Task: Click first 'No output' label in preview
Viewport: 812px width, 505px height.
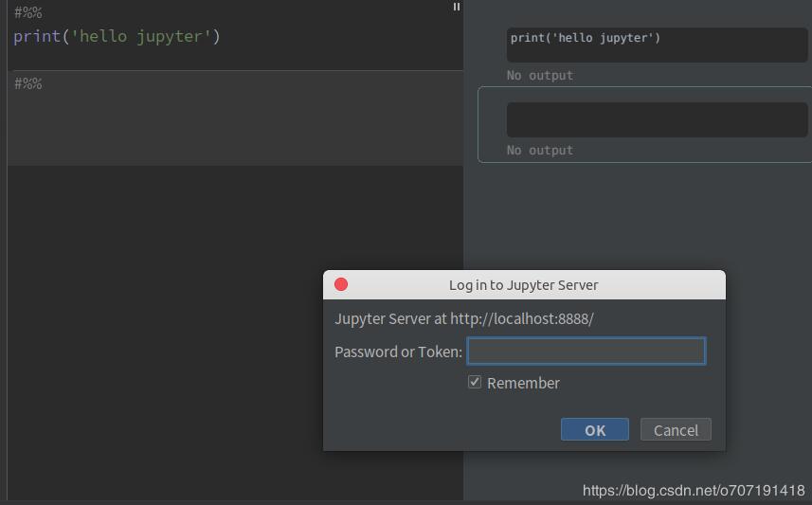Action: point(540,76)
